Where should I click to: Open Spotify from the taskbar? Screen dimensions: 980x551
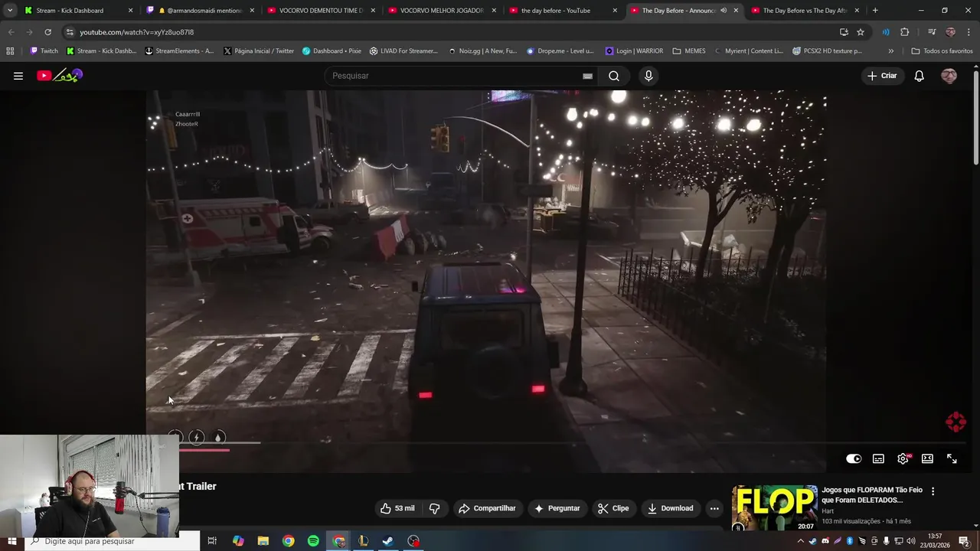point(313,541)
